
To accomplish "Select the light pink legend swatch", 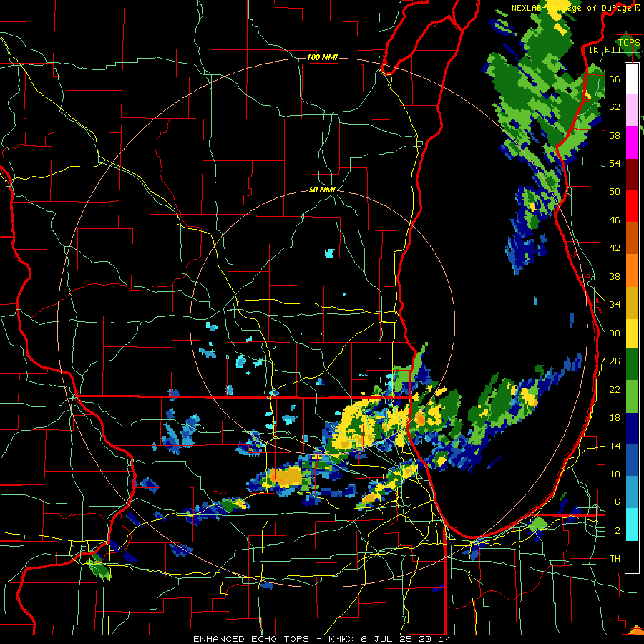I will pos(632,109).
